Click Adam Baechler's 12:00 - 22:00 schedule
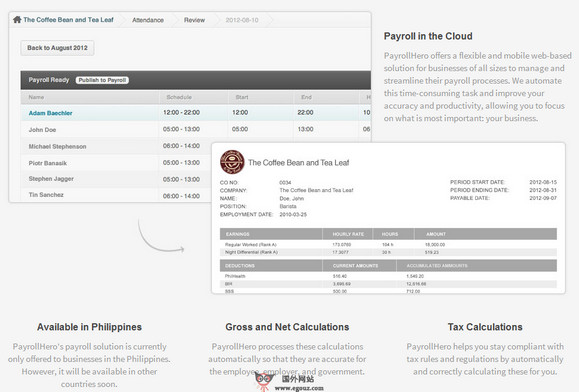 (181, 113)
